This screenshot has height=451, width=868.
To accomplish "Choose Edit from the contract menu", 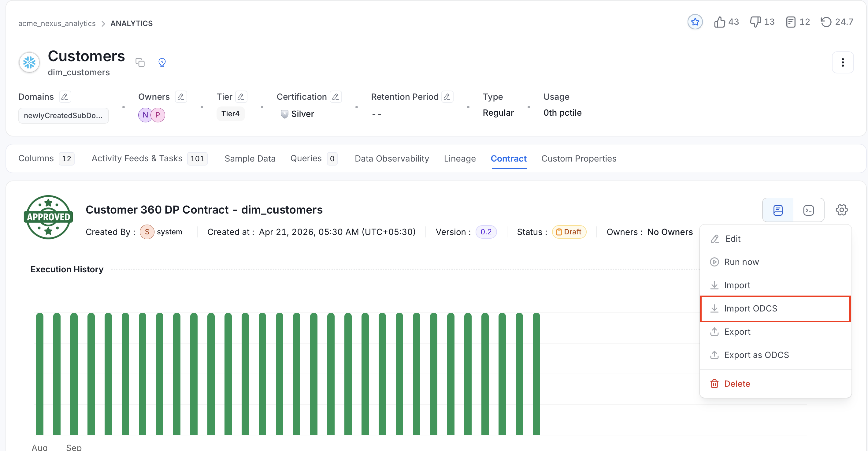I will pos(775,239).
